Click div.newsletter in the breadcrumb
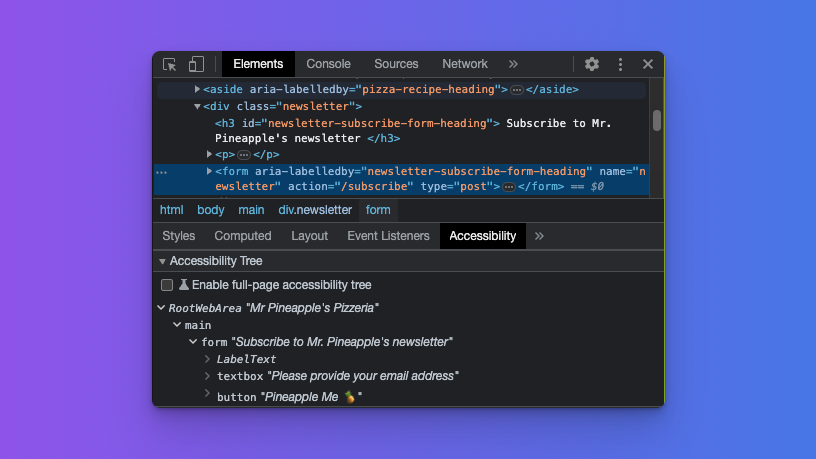Screen dimensions: 816x459 point(315,210)
